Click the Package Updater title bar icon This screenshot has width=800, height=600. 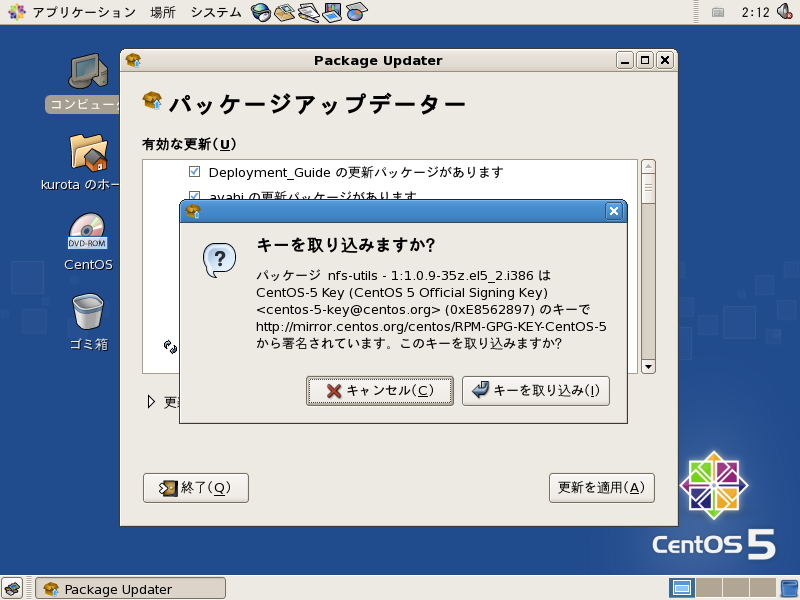133,60
